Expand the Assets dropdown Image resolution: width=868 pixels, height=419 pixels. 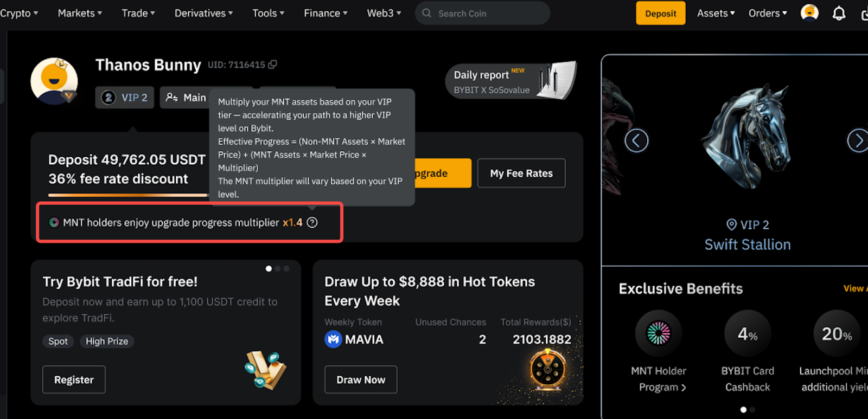click(716, 13)
